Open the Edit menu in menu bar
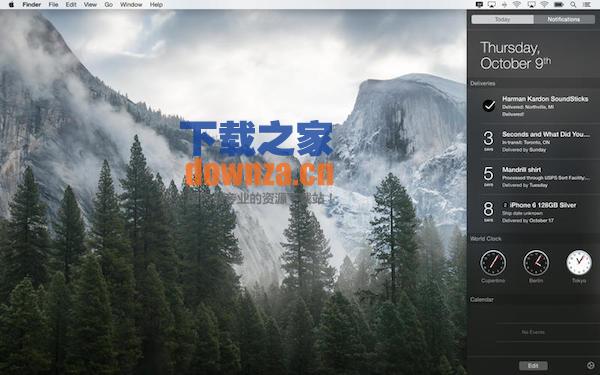This screenshot has width=600, height=375. [x=71, y=5]
